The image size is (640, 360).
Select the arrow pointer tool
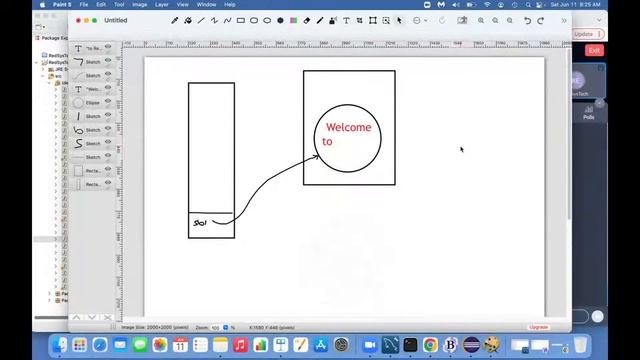click(x=399, y=20)
